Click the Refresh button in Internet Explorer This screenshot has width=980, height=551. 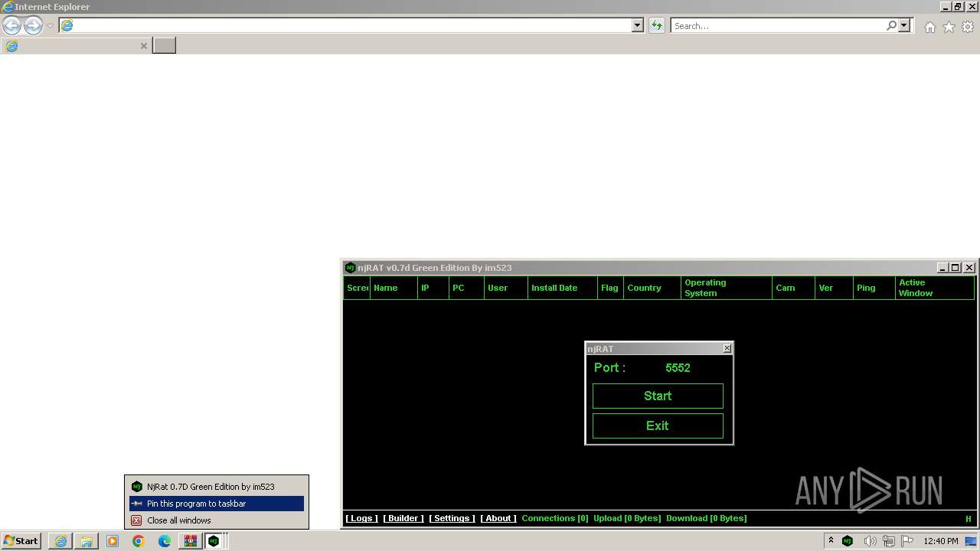point(657,26)
